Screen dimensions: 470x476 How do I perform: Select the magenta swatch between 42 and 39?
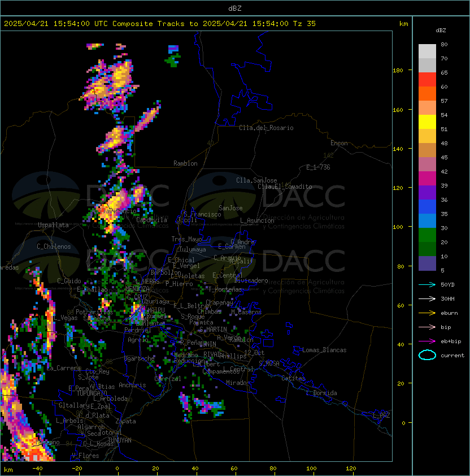click(427, 179)
